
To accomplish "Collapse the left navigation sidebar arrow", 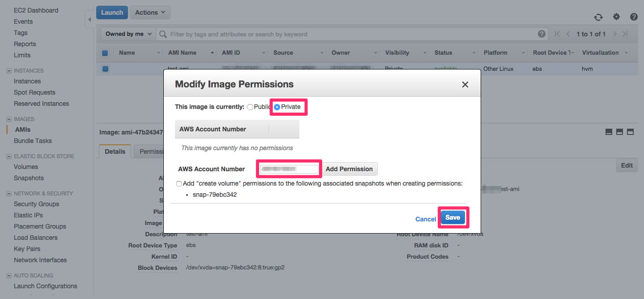I will pos(90,20).
